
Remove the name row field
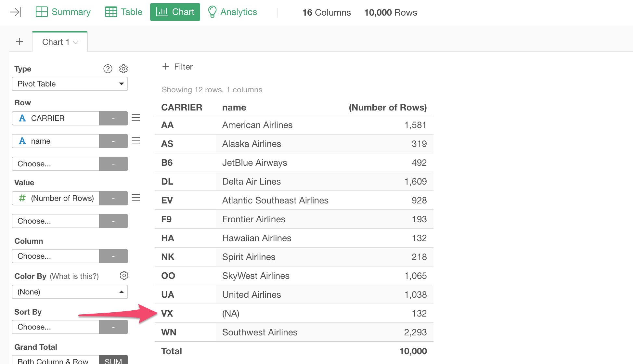pyautogui.click(x=113, y=141)
